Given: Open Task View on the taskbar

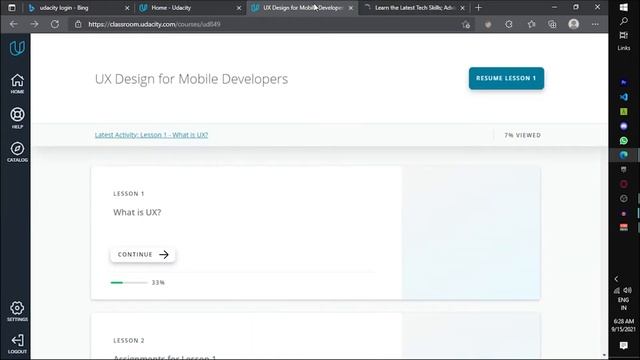Looking at the screenshot, I should coord(624,35).
